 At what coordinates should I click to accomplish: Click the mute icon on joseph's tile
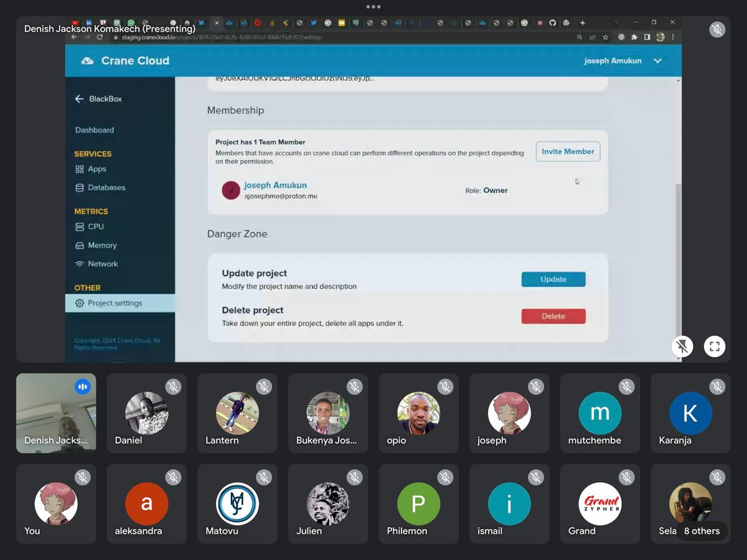point(536,387)
